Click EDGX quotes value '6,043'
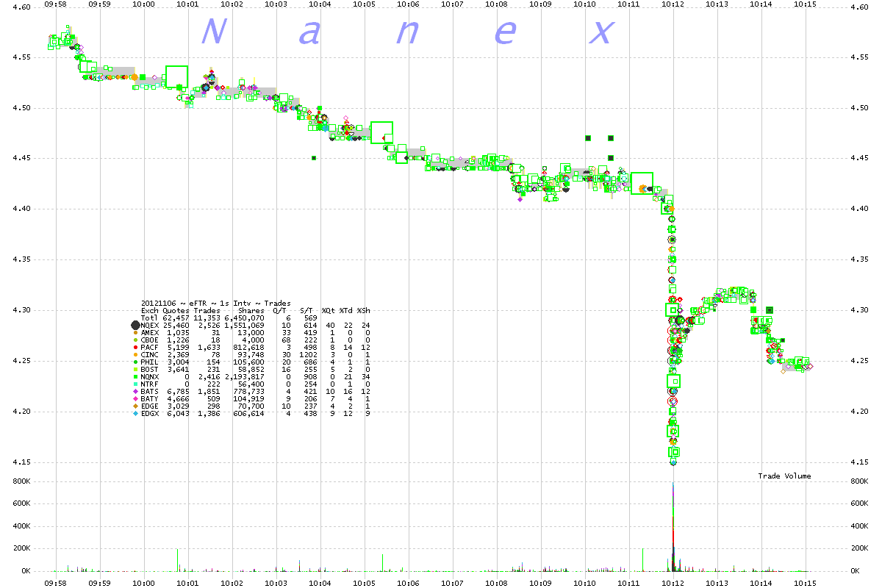Viewport: 882px width, 588px height. (177, 413)
